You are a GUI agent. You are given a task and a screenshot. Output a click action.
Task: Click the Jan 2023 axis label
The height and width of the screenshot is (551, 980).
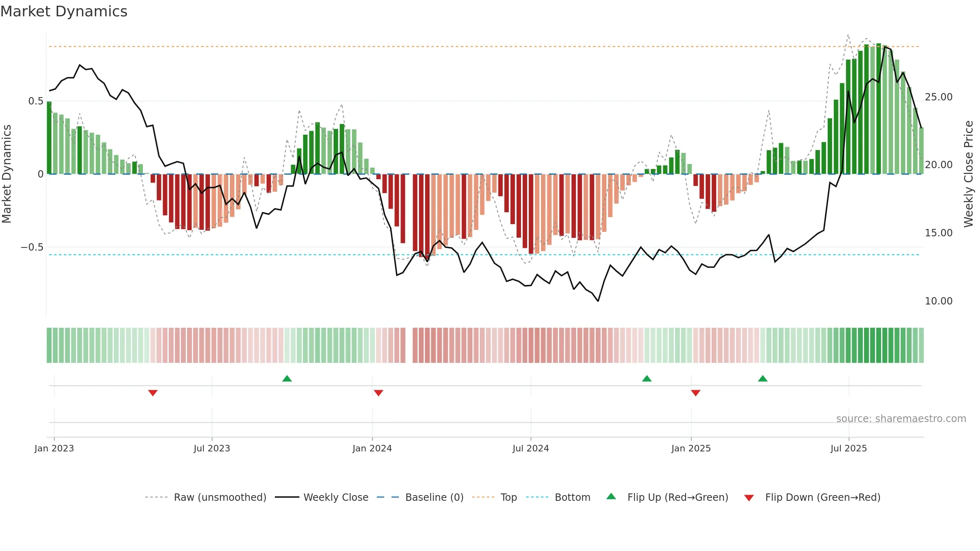point(54,448)
